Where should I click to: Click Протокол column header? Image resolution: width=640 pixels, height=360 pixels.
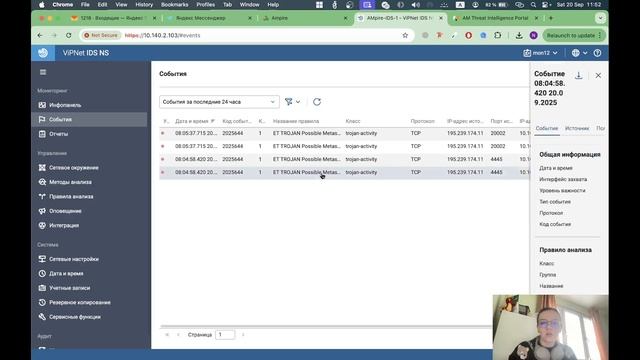pos(422,121)
